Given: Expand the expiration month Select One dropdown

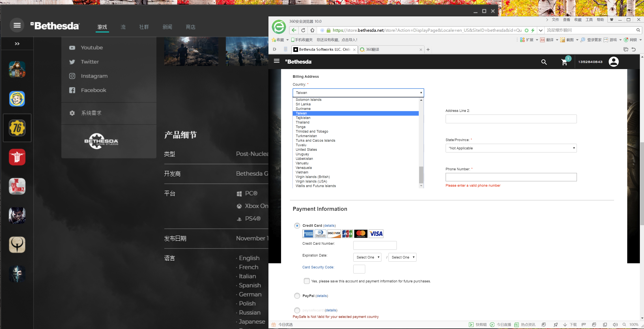Looking at the screenshot, I should tap(367, 257).
